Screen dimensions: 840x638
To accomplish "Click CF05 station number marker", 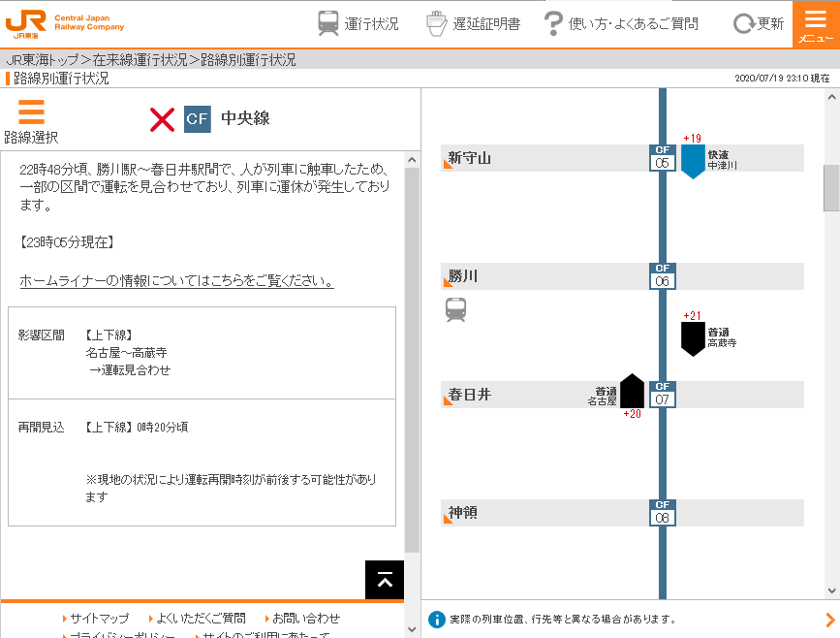I will [662, 158].
